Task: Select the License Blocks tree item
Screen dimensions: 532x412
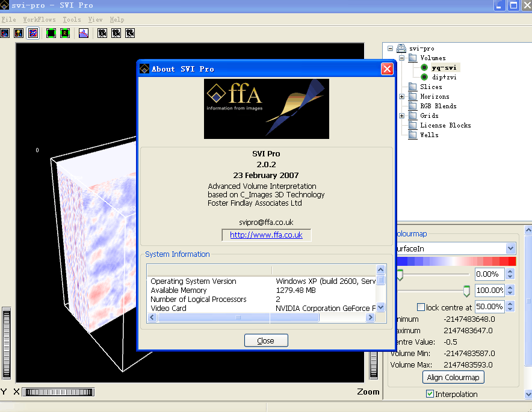Action: point(445,125)
